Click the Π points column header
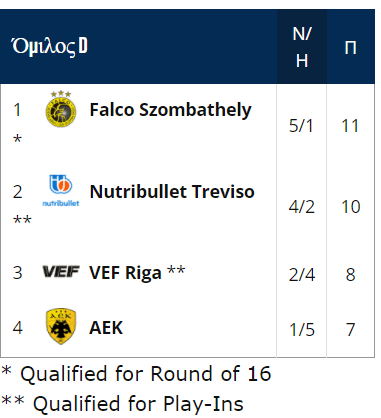Image resolution: width=381 pixels, height=418 pixels. [350, 47]
